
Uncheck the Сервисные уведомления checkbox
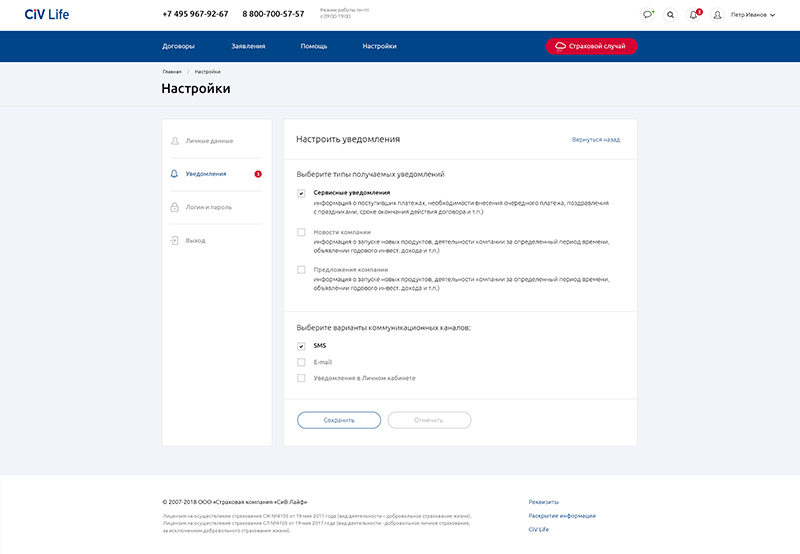301,193
